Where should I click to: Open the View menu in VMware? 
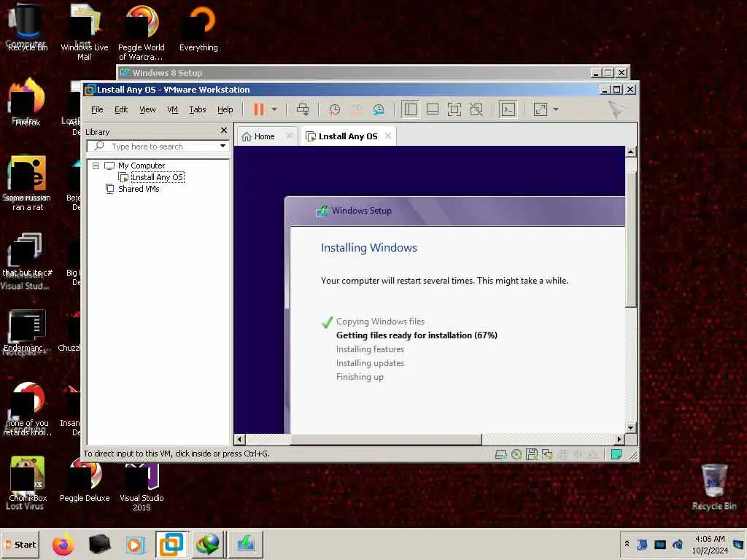[147, 109]
